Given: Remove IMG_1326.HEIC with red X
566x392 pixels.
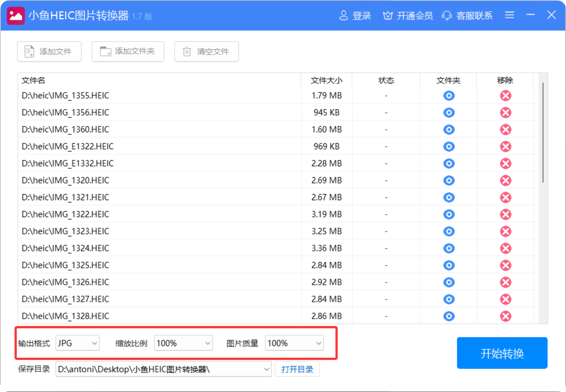Looking at the screenshot, I should tap(506, 282).
